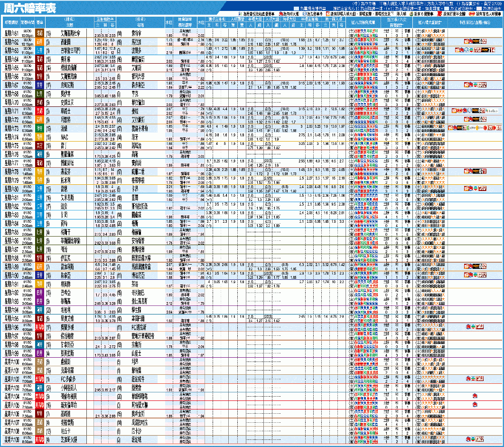This screenshot has height=447, width=504.
Task: Click the 入球單雙 column header
Action: (x=238, y=19)
